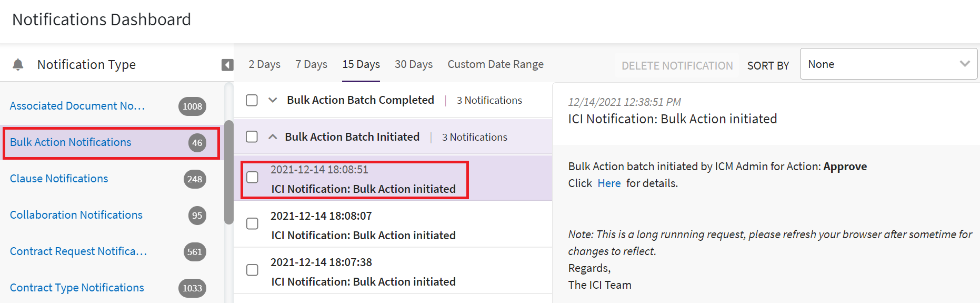Collapse the Bulk Action Batch Initiated group
This screenshot has height=303, width=980.
tap(273, 137)
